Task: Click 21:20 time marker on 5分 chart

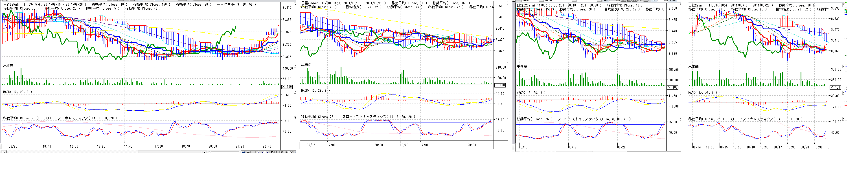Action: (240, 146)
